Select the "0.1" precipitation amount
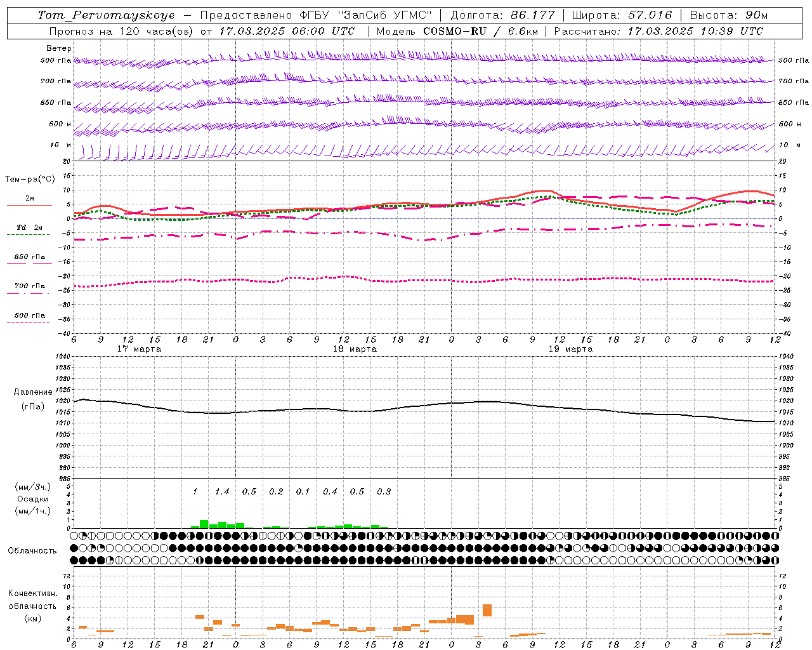Image resolution: width=812 pixels, height=650 pixels. tap(303, 492)
